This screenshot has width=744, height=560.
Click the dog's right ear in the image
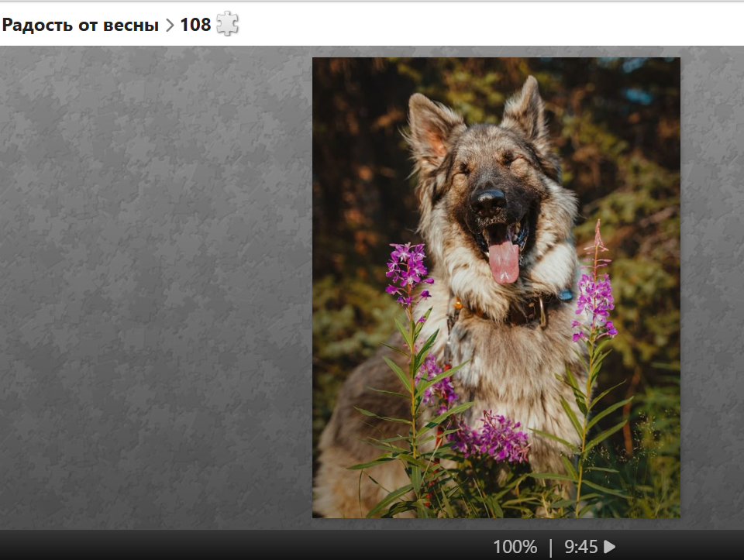pos(525,108)
